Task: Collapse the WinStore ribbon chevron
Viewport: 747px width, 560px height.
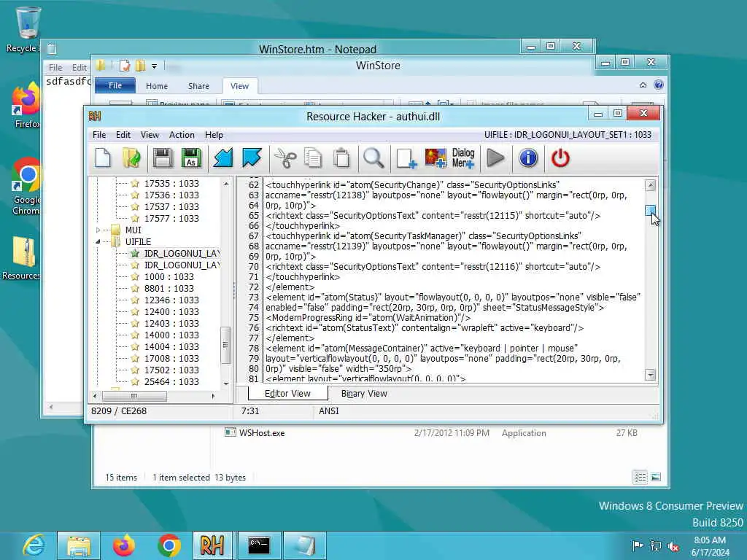Action: point(643,85)
